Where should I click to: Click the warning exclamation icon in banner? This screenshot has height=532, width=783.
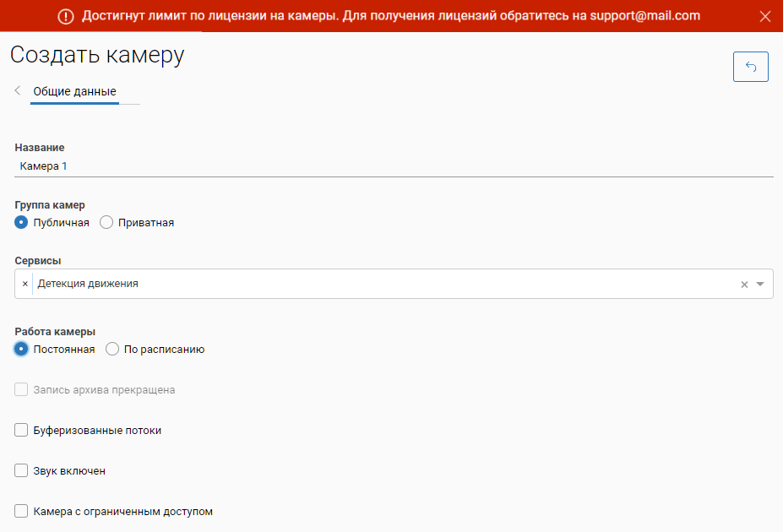(67, 16)
